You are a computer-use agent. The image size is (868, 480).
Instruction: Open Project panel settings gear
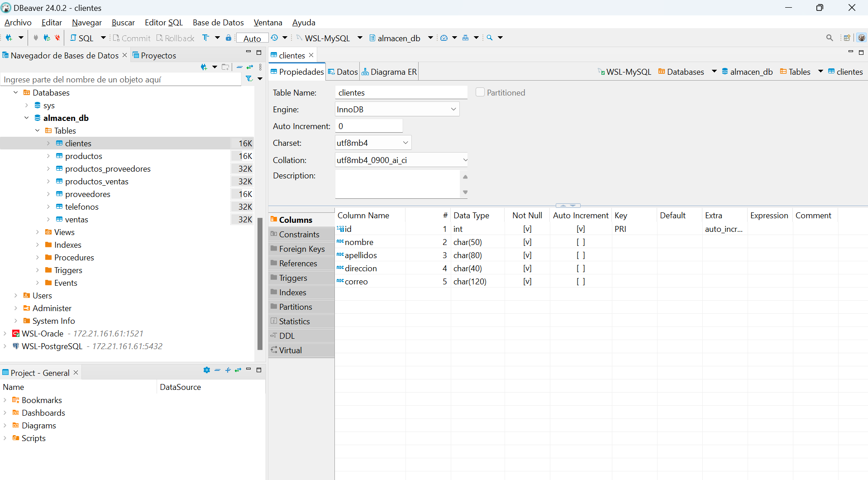(x=207, y=370)
